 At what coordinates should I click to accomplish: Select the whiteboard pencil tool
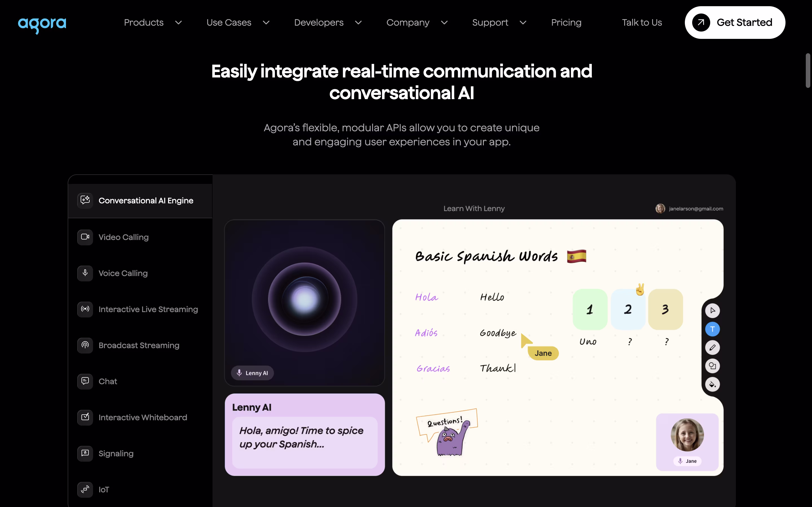[x=712, y=347]
